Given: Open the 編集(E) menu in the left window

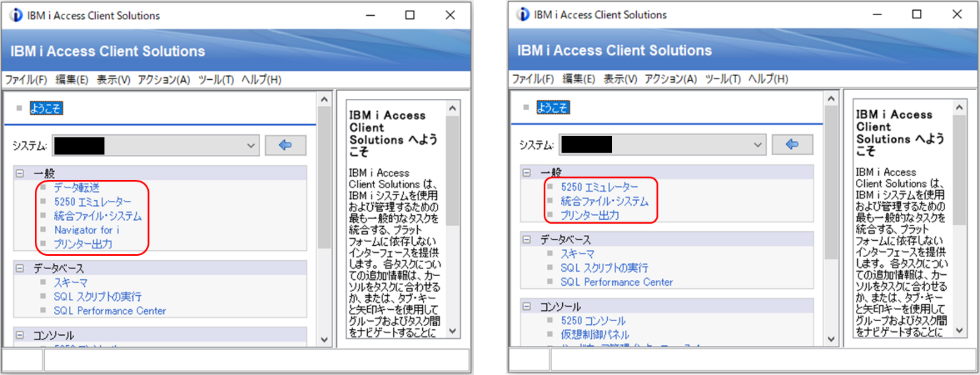Looking at the screenshot, I should click(72, 80).
